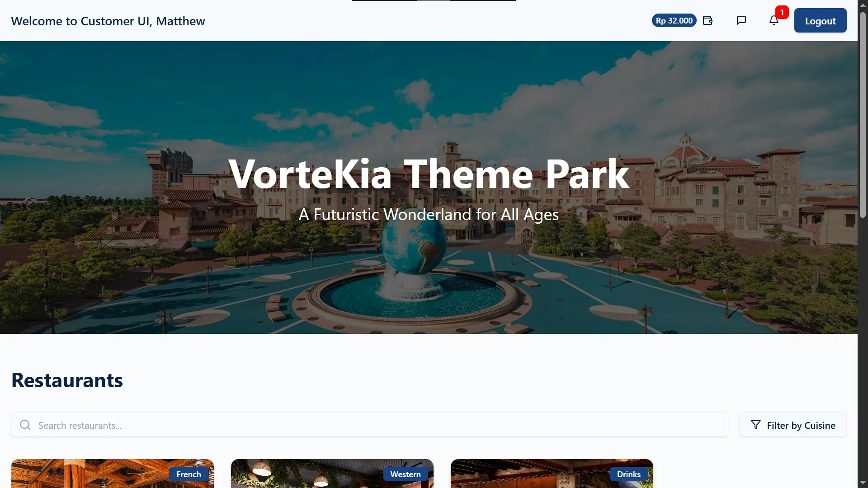Screen dimensions: 868x488
Task: Click the funnel filter icon
Action: click(755, 425)
